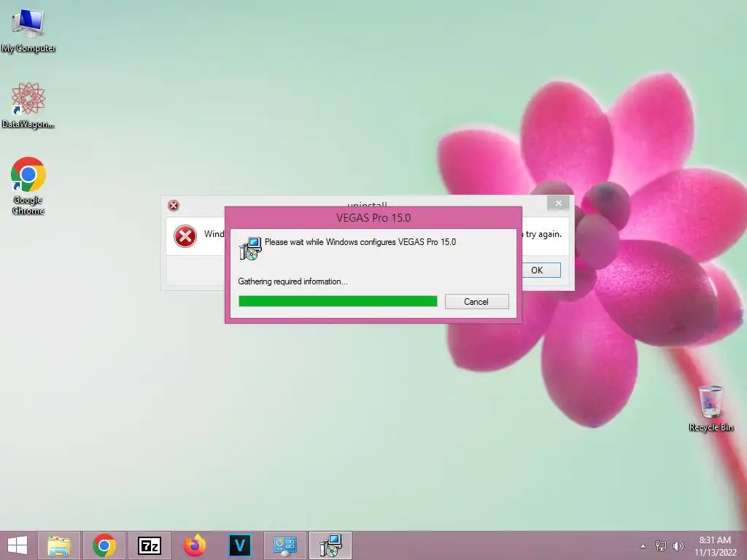Viewport: 747px width, 560px height.
Task: Cancel the VEGAS Pro 15.0 configuration
Action: tap(476, 301)
